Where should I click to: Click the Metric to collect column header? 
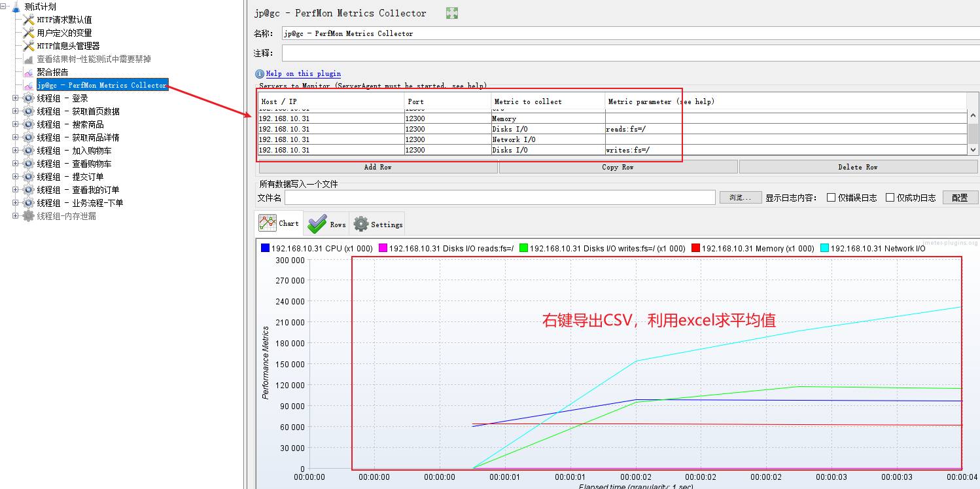[548, 101]
